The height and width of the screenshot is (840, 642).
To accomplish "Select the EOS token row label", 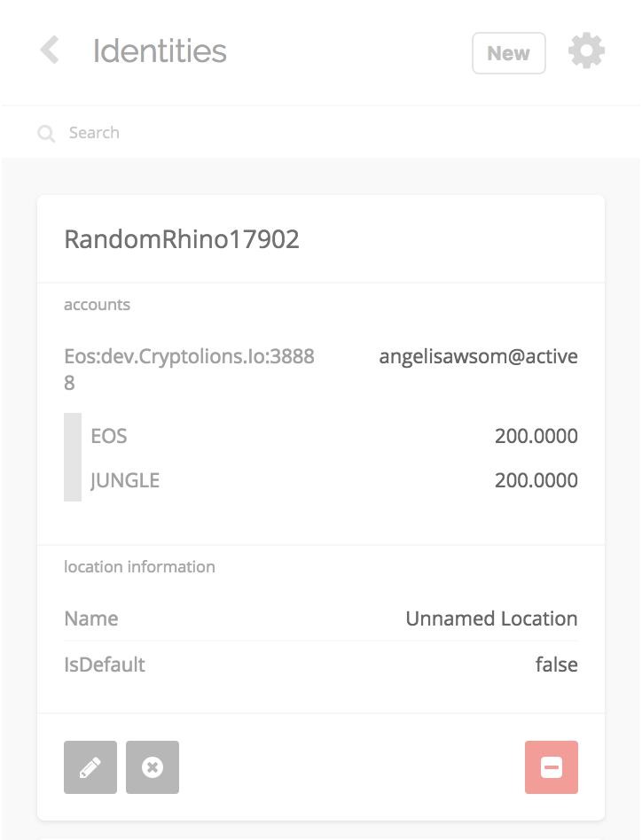I will tap(109, 436).
